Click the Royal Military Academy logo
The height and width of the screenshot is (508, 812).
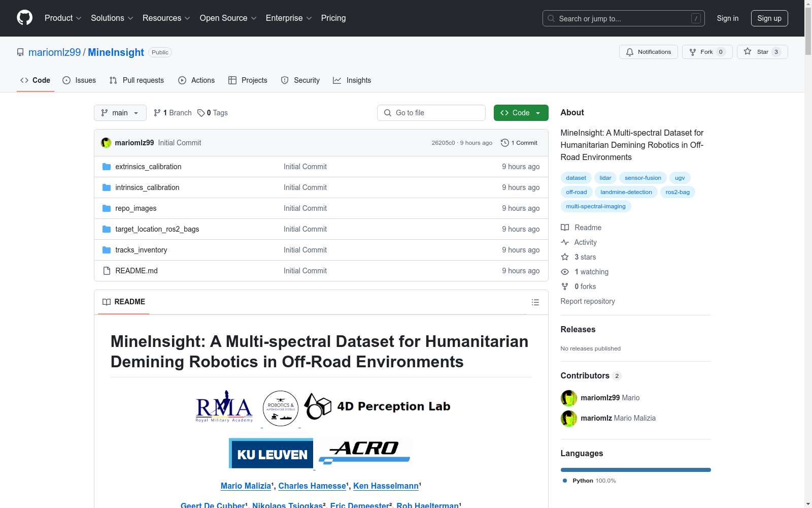pyautogui.click(x=224, y=406)
